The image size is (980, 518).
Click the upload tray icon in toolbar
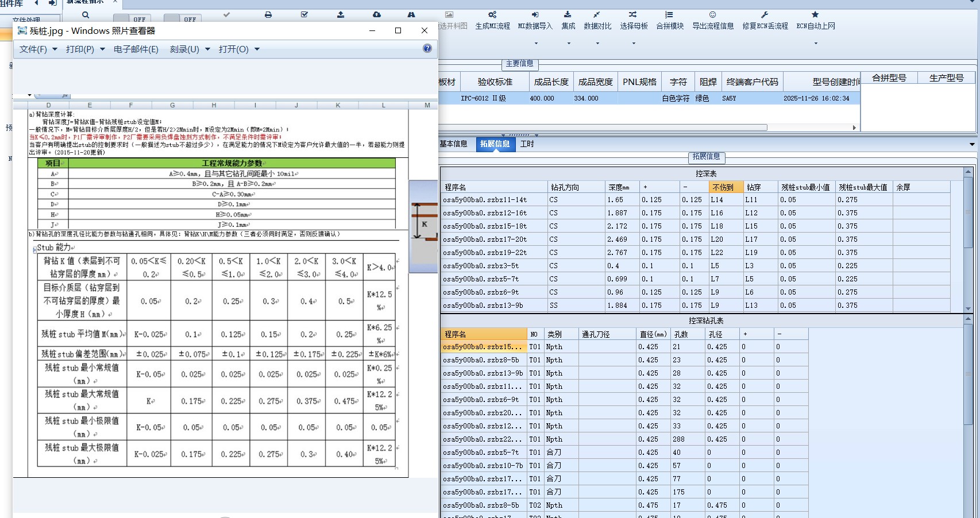(x=341, y=14)
